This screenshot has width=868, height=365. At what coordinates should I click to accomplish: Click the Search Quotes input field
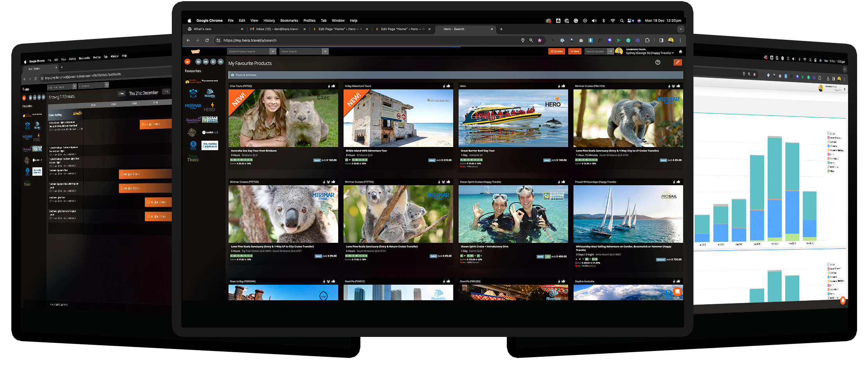(x=596, y=51)
